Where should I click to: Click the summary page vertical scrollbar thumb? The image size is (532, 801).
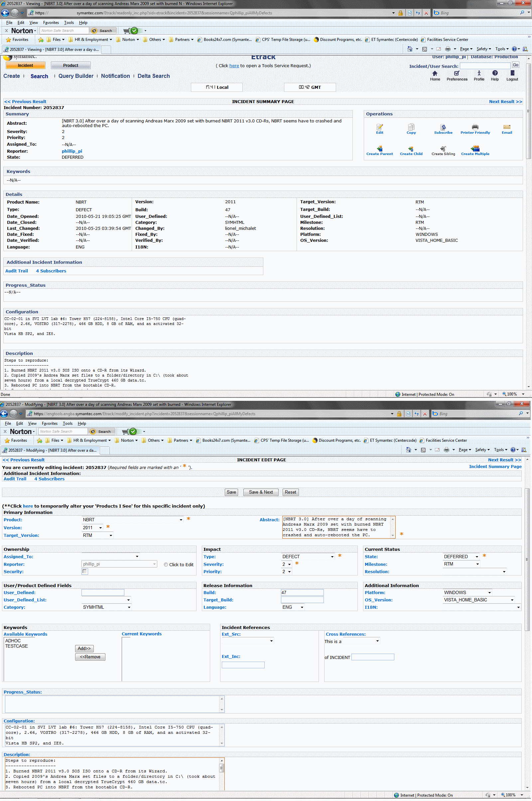[x=528, y=110]
